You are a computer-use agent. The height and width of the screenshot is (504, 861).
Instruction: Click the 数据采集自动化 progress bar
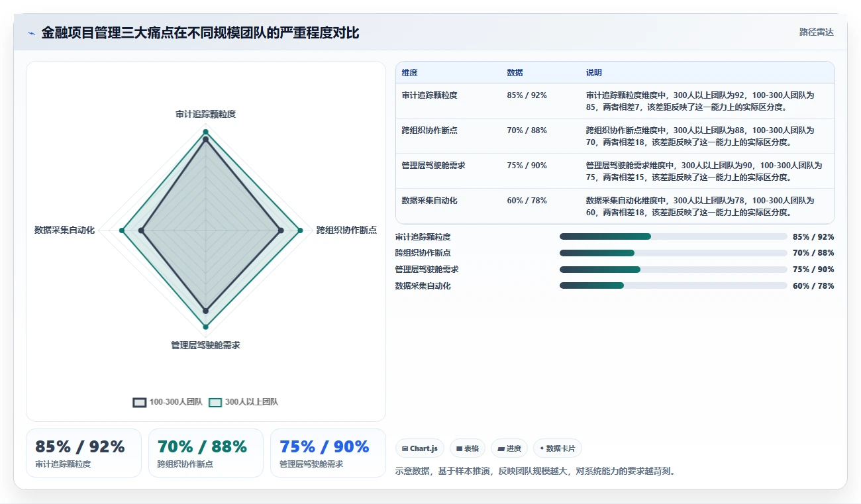click(674, 285)
